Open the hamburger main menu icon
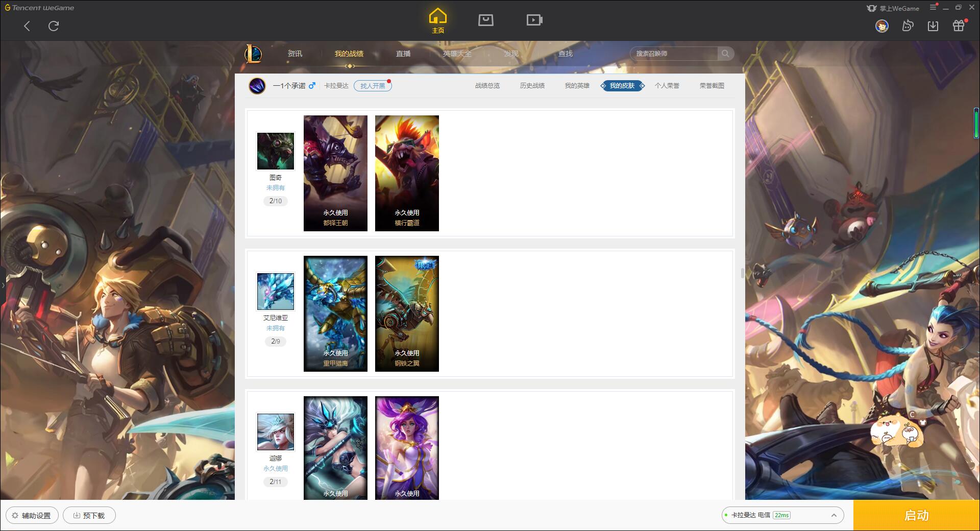 pos(934,7)
